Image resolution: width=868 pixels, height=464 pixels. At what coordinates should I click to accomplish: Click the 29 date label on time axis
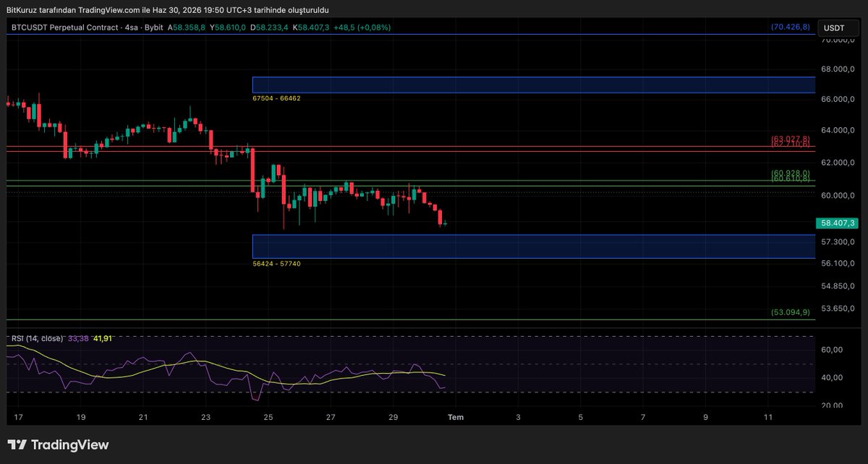pos(393,417)
